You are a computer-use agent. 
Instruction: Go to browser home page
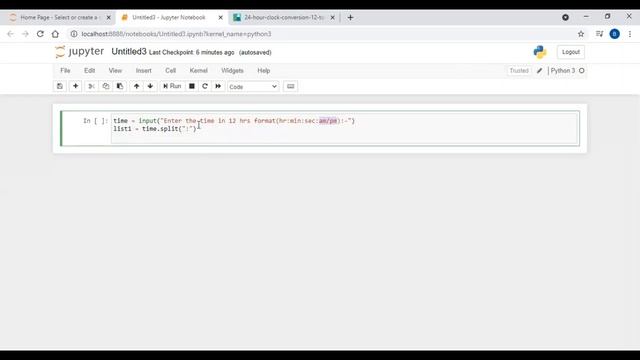[55, 34]
